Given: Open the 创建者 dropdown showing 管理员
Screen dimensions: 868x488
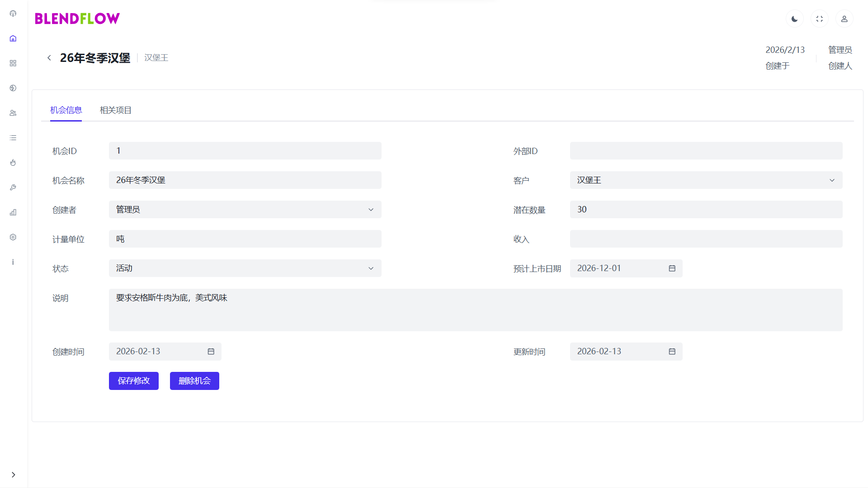Looking at the screenshot, I should [245, 210].
